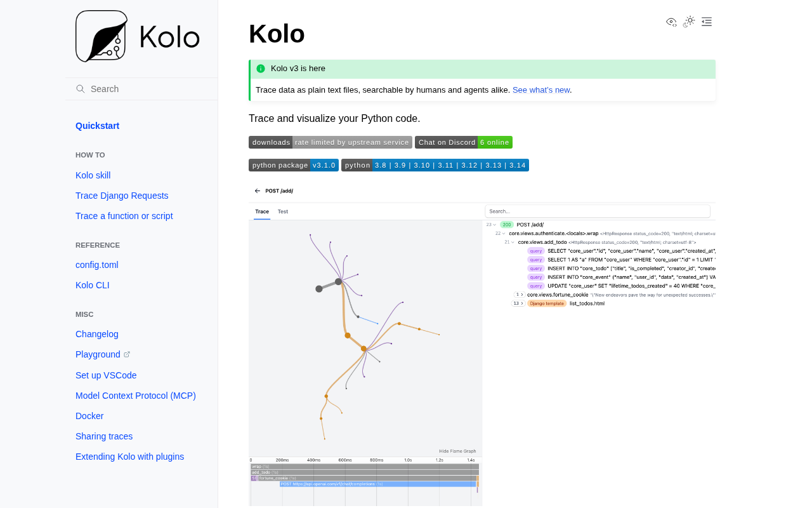Expand the Django template list_todos.html row
The width and height of the screenshot is (812, 508).
click(x=518, y=304)
